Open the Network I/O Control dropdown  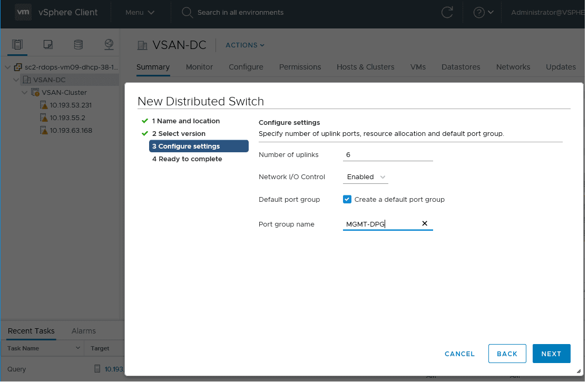(366, 177)
